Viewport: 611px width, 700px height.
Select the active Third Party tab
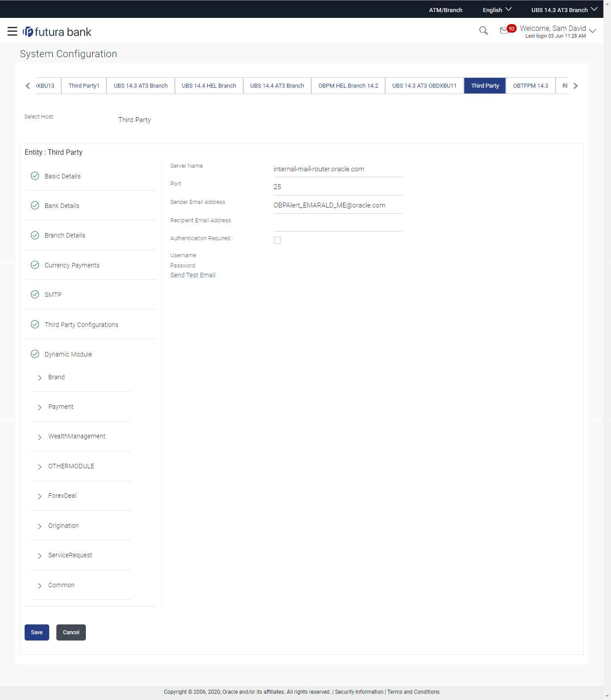point(485,85)
